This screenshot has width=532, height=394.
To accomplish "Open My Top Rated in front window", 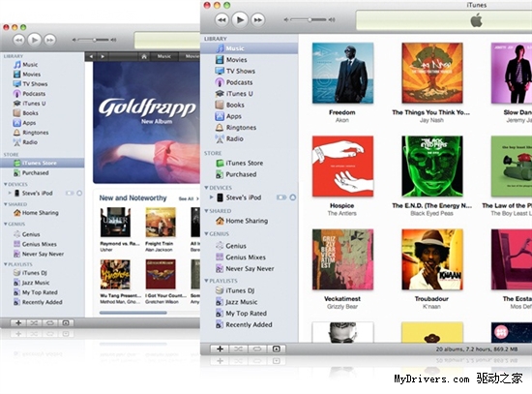I will pos(246,313).
